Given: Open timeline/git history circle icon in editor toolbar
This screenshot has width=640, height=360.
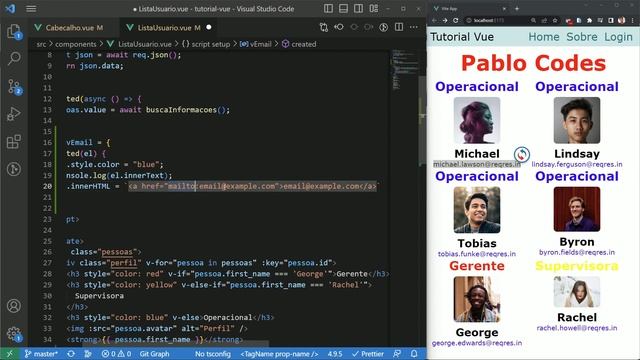Looking at the screenshot, I should click(x=384, y=27).
